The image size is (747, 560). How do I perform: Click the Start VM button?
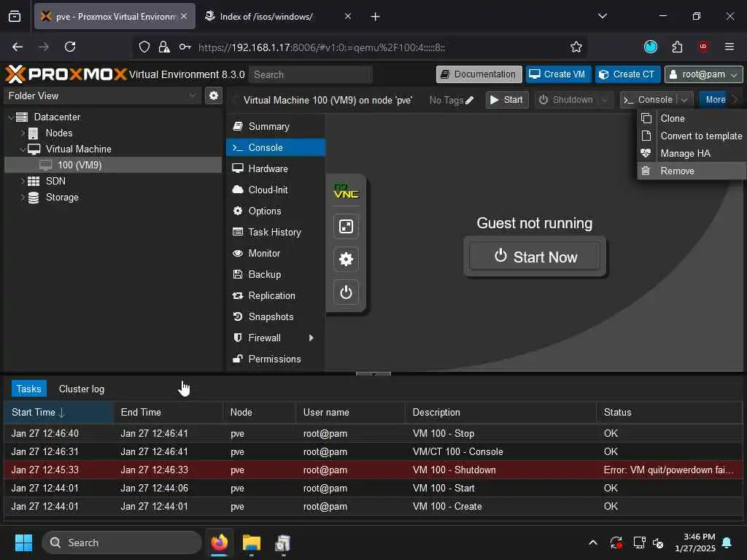(x=507, y=100)
